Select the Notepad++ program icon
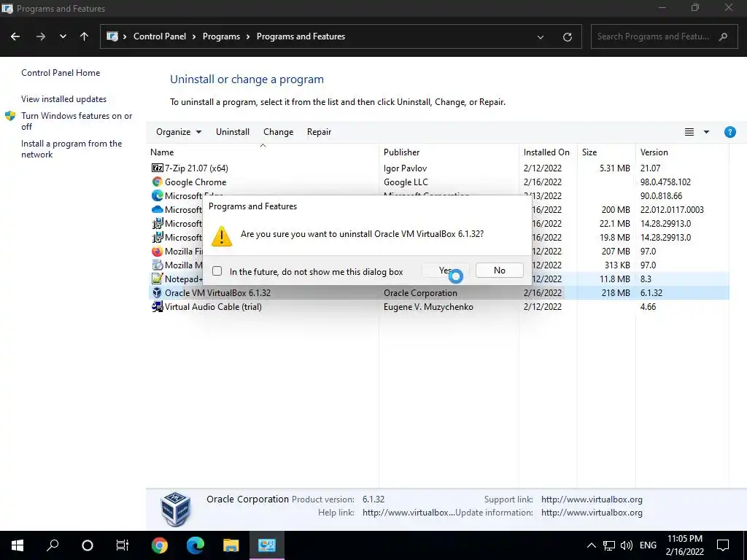This screenshot has width=747, height=560. coord(158,279)
